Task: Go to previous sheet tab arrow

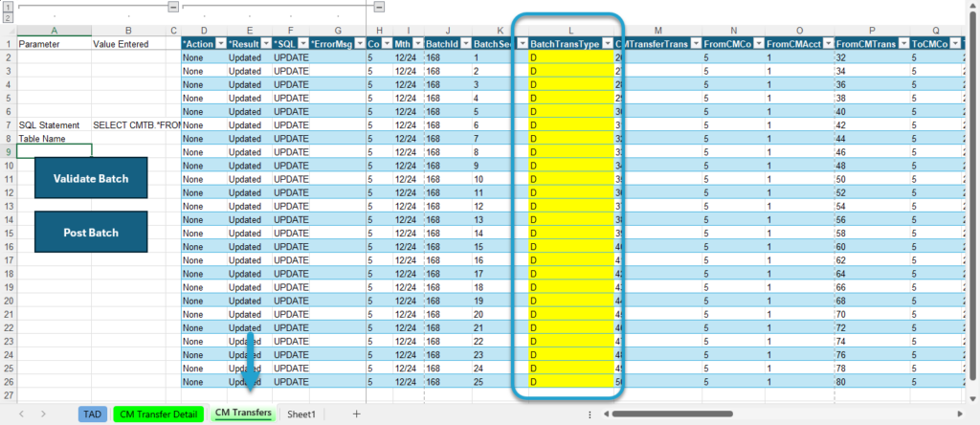Action: point(22,414)
